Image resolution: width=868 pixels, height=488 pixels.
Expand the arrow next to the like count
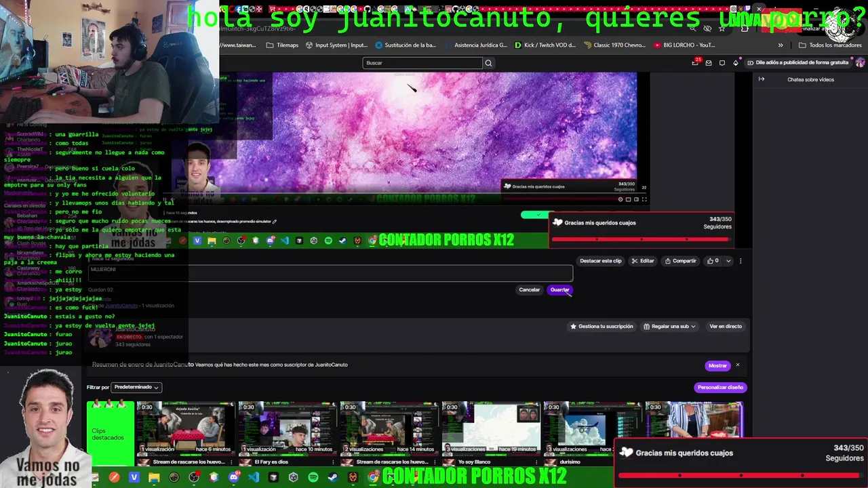(x=728, y=261)
